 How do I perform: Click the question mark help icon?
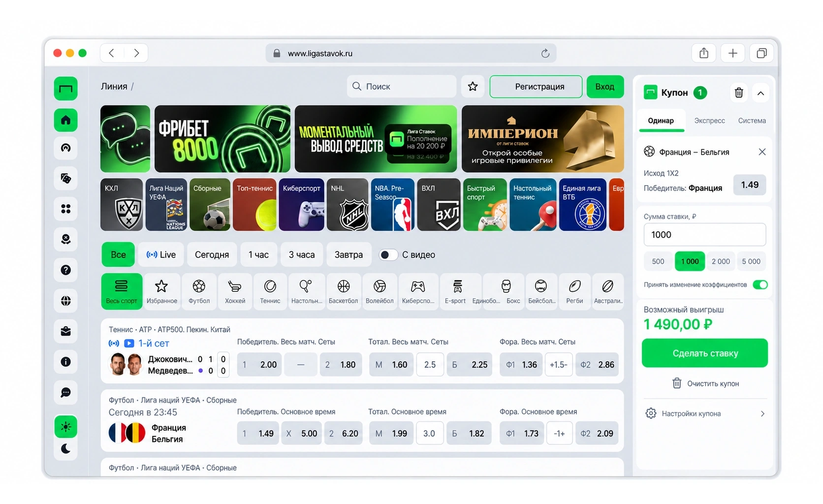65,270
